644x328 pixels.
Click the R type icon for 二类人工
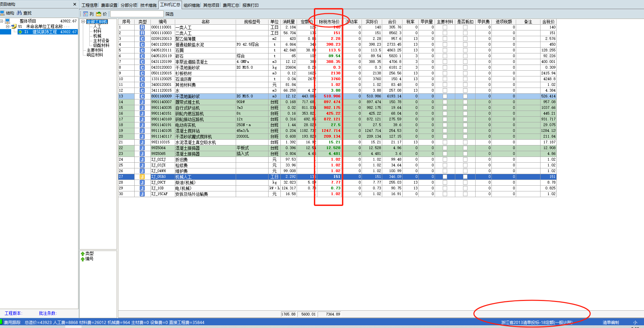pos(142,33)
